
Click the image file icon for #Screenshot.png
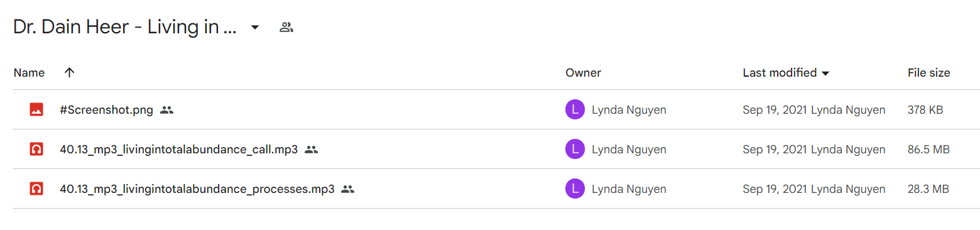point(36,110)
